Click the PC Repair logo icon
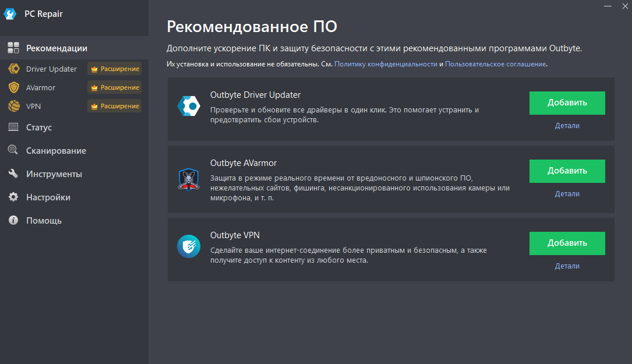632x364 pixels. click(10, 14)
